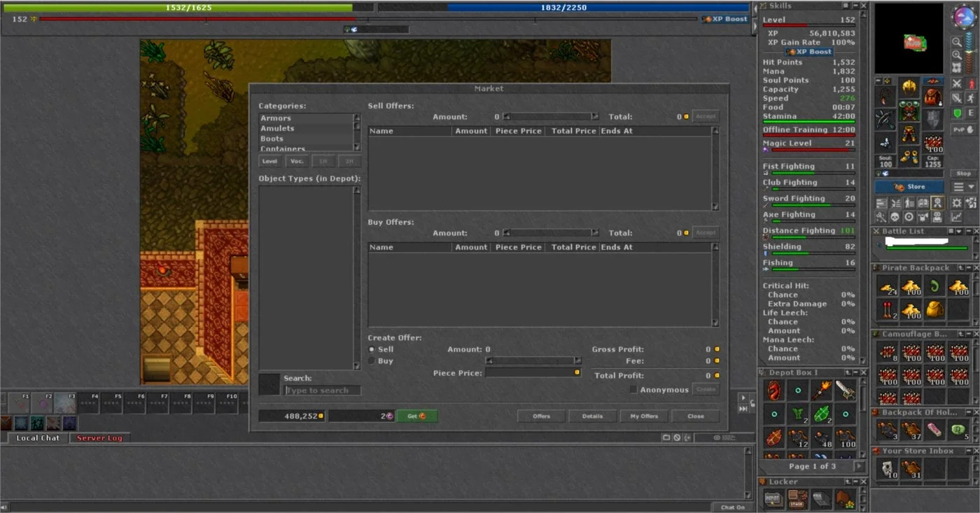This screenshot has height=513, width=980.
Task: Toggle the green shield secure mode
Action: coord(957,113)
